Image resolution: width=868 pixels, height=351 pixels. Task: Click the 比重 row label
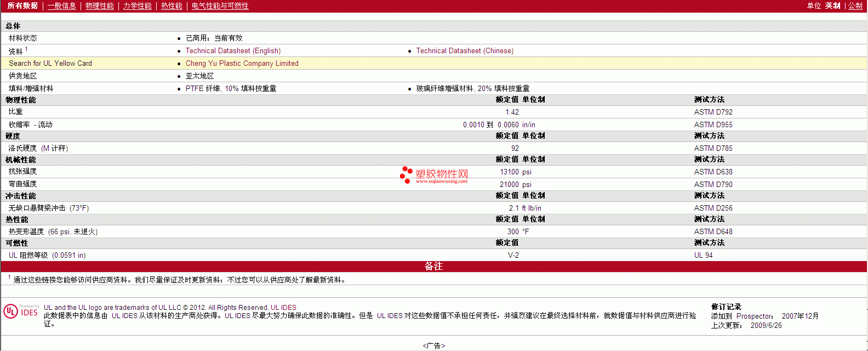click(16, 111)
